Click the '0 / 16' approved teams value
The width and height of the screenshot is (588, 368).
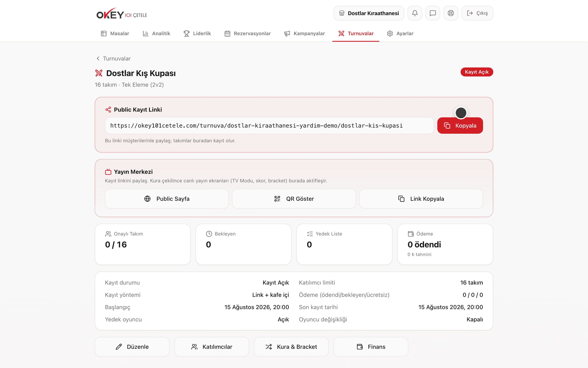(x=116, y=244)
